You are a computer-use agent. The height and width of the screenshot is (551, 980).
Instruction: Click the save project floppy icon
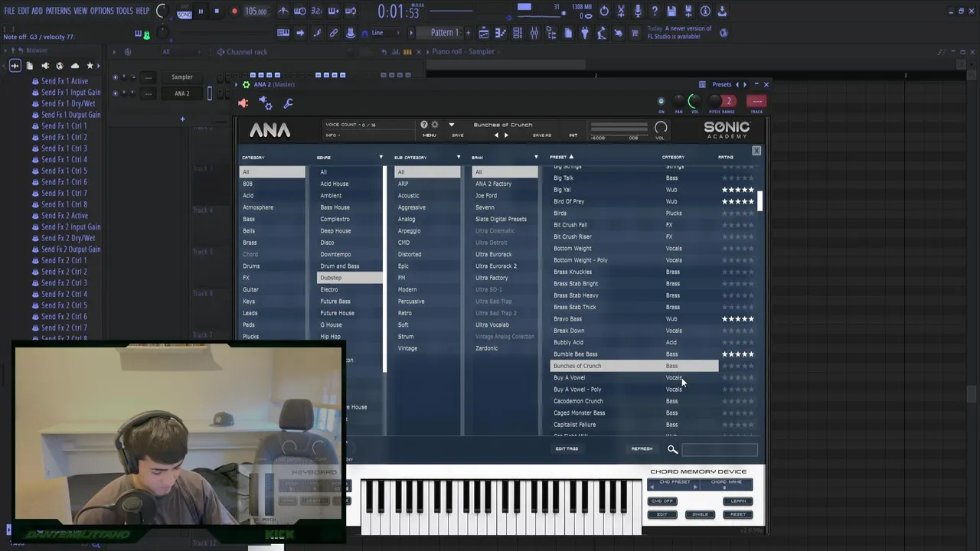671,11
